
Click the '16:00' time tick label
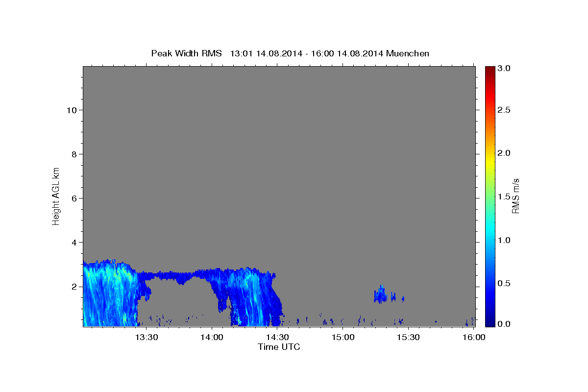point(474,337)
